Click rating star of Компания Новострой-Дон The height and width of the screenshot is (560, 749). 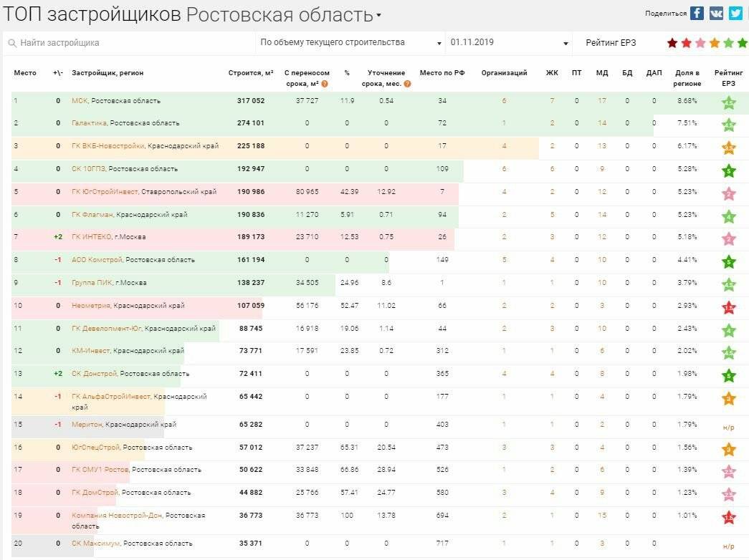pyautogui.click(x=728, y=517)
